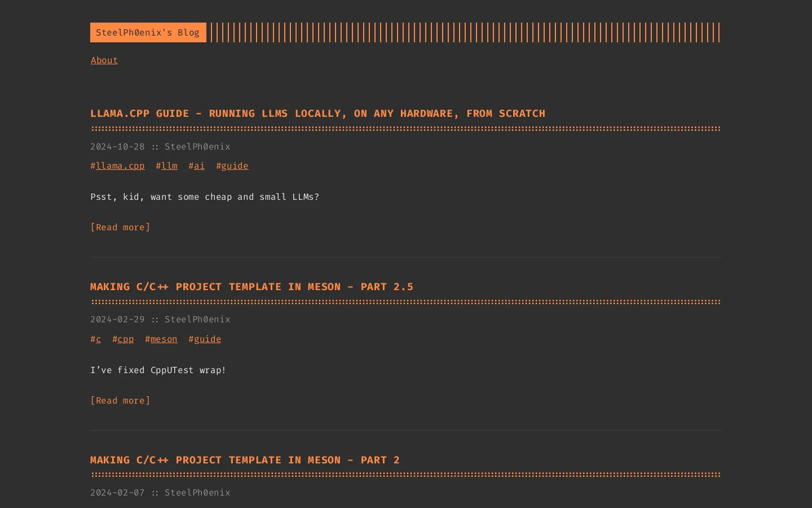
Task: Filter by the #llama.cpp tag
Action: [120, 166]
